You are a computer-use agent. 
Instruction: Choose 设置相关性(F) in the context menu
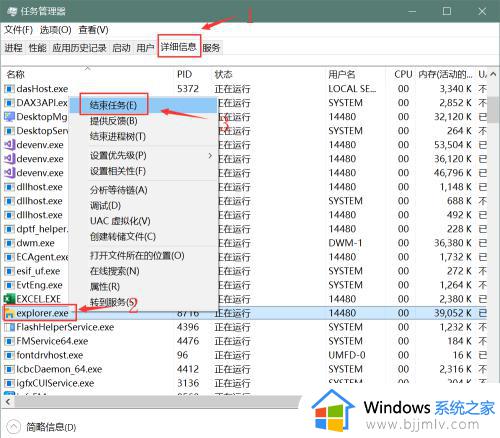(x=143, y=171)
